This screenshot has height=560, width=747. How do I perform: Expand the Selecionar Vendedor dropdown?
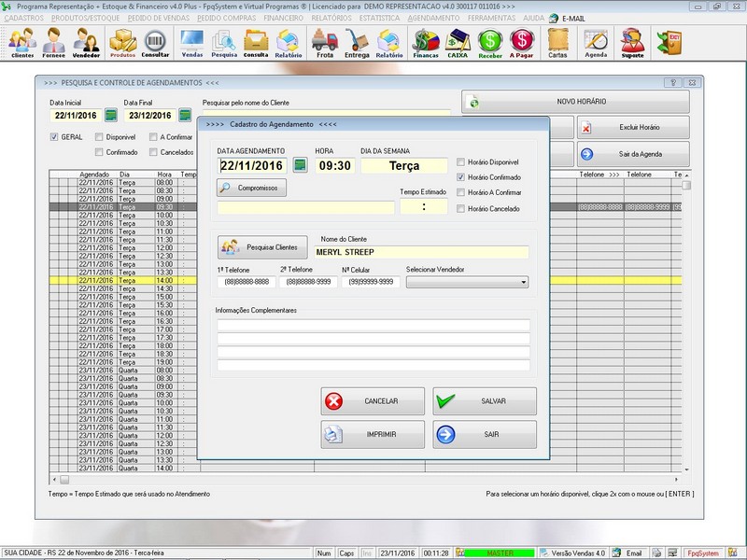pyautogui.click(x=523, y=282)
